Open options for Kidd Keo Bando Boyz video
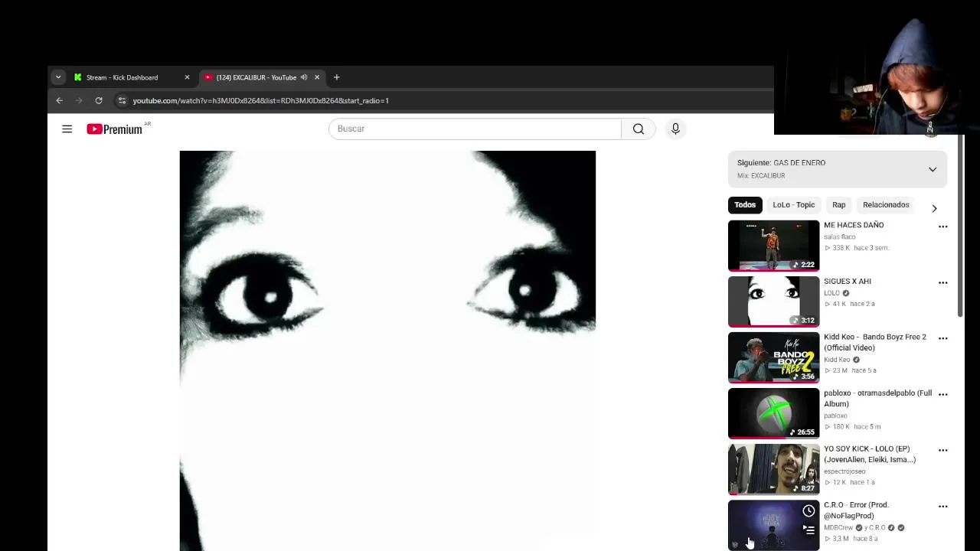 943,338
